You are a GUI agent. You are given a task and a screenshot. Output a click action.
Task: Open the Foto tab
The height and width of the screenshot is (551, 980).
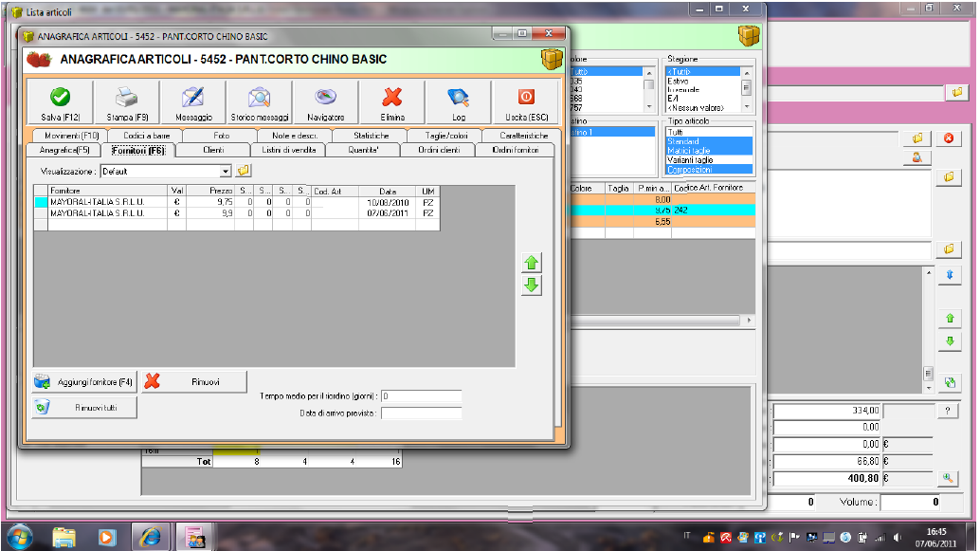221,135
